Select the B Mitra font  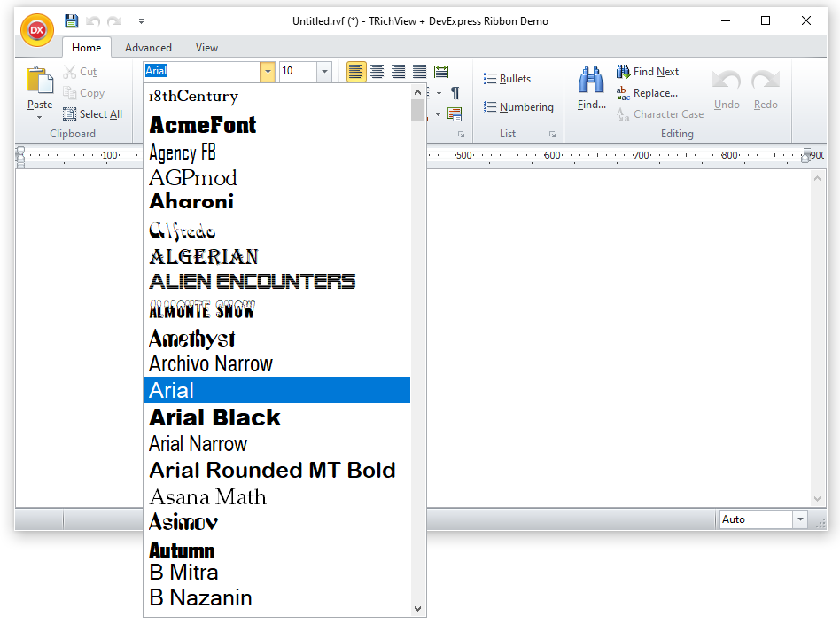(x=277, y=573)
